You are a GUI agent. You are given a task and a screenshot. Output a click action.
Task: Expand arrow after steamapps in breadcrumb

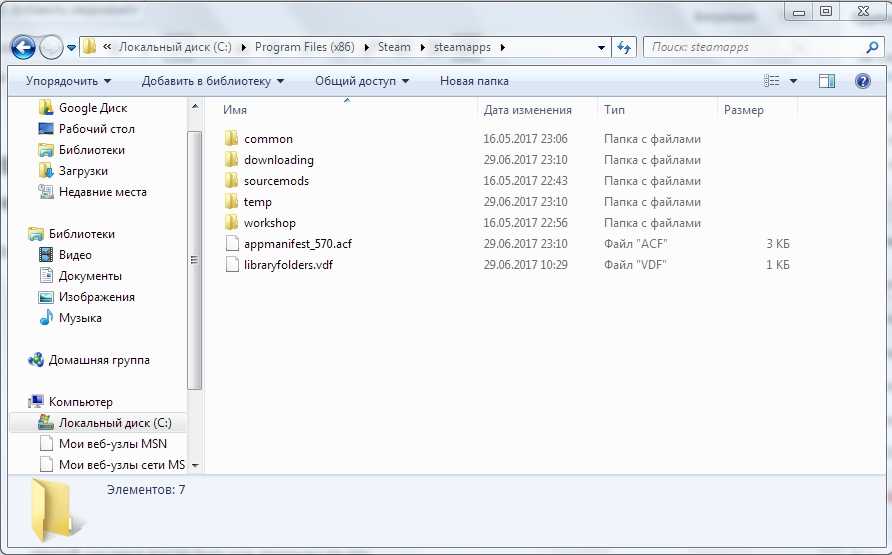(x=503, y=48)
